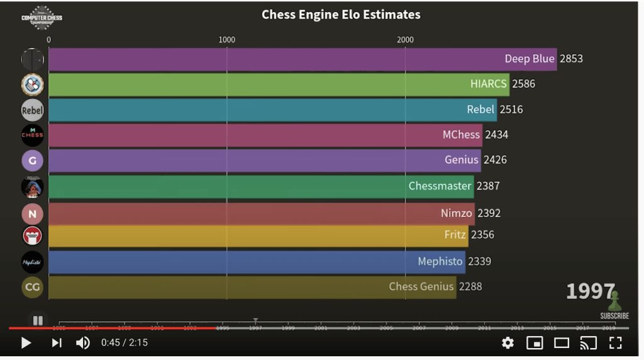Open the video settings gear

(x=508, y=343)
